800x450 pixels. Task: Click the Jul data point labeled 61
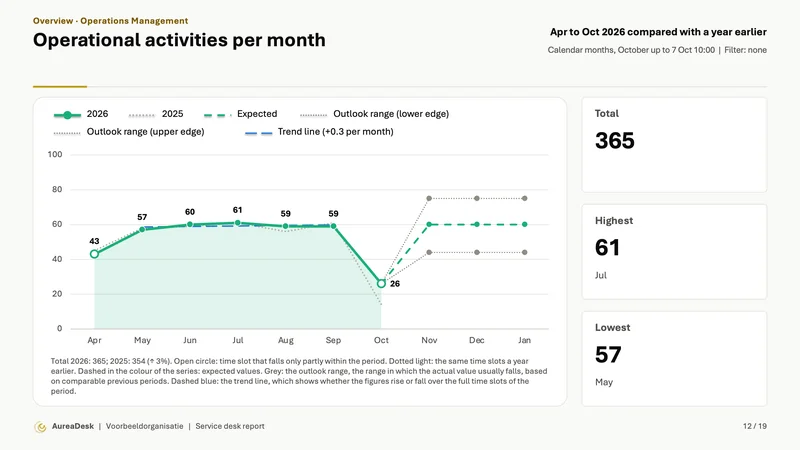click(238, 223)
